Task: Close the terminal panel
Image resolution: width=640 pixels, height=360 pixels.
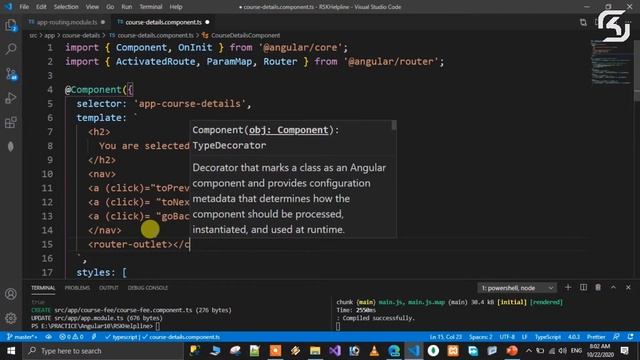Action: (628, 288)
